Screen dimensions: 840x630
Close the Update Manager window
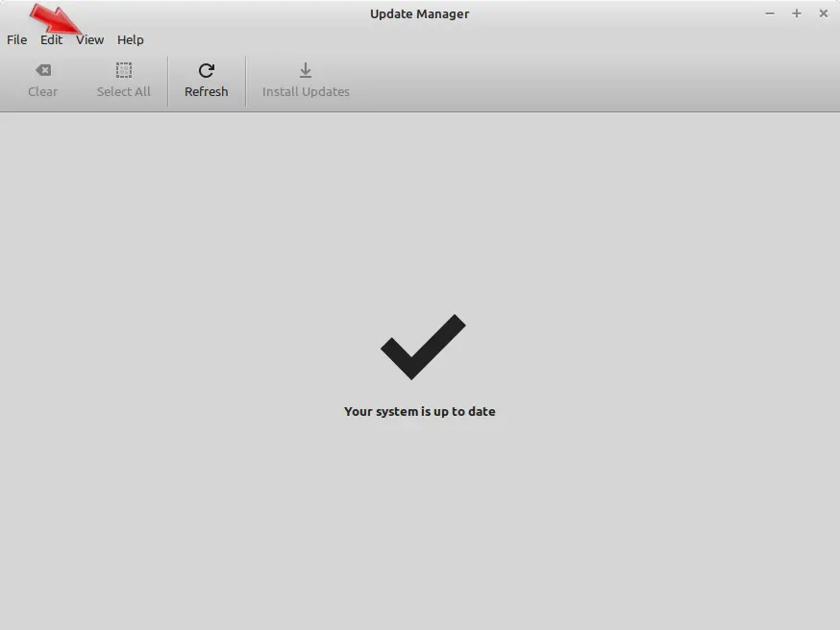point(824,13)
